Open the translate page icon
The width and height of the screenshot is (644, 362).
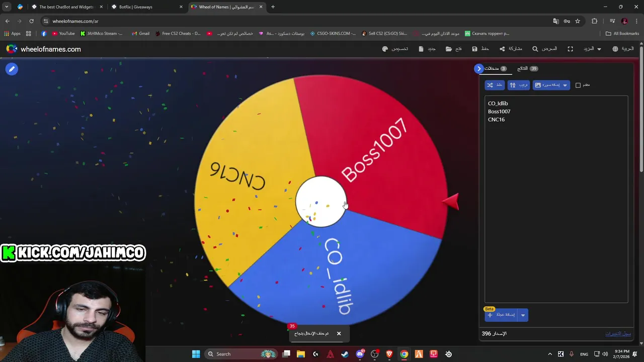(x=556, y=21)
